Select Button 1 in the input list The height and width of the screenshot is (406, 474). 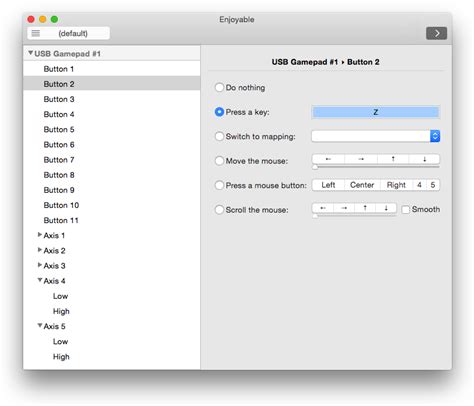[112, 69]
